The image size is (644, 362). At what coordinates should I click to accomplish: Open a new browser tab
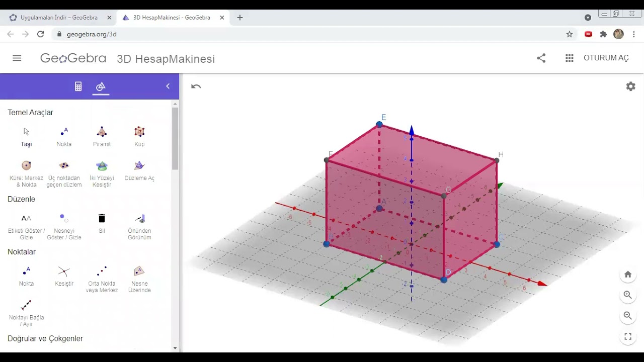tap(240, 18)
